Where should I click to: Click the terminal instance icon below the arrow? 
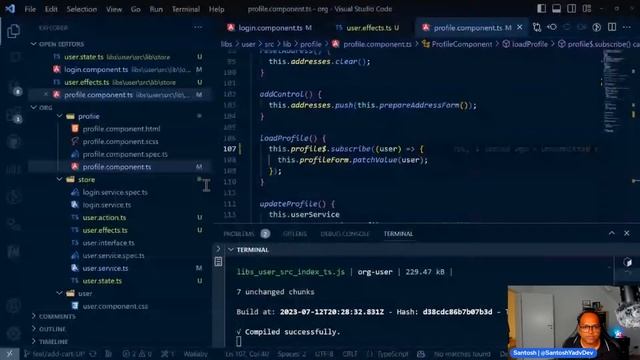[x=218, y=262]
